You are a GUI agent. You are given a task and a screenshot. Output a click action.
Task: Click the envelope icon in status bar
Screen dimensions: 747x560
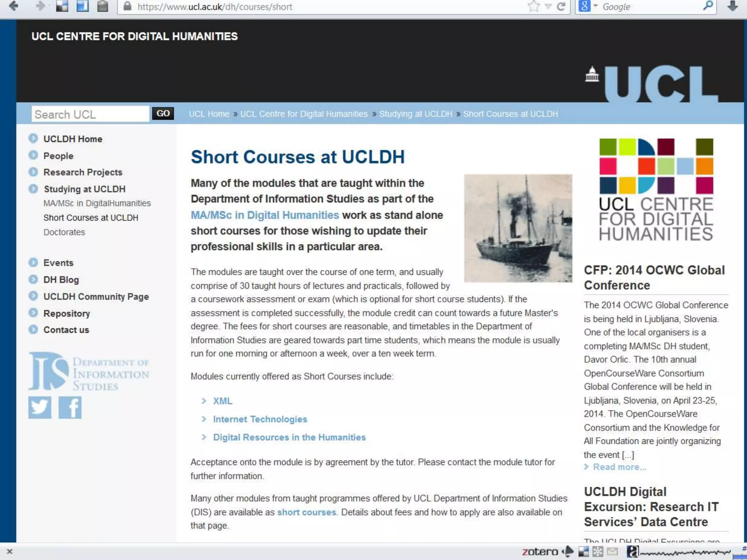click(x=612, y=551)
